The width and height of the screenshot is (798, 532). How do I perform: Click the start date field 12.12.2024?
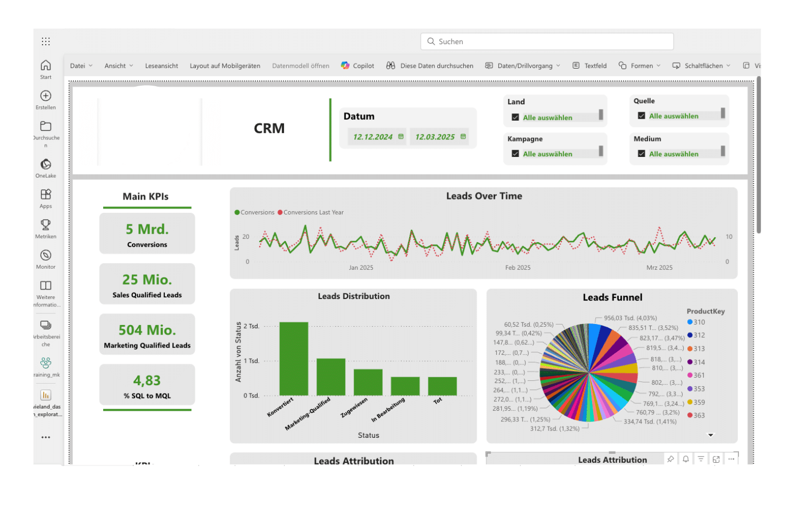(377, 137)
